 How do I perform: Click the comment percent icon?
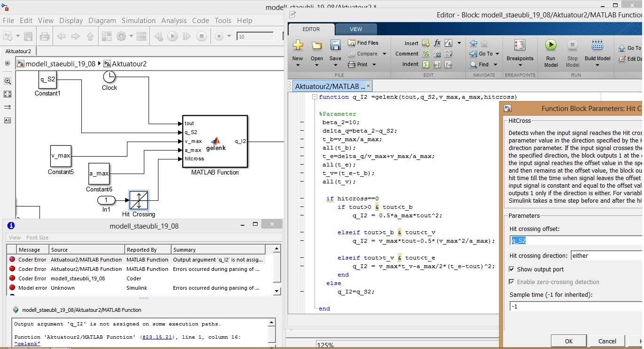426,54
